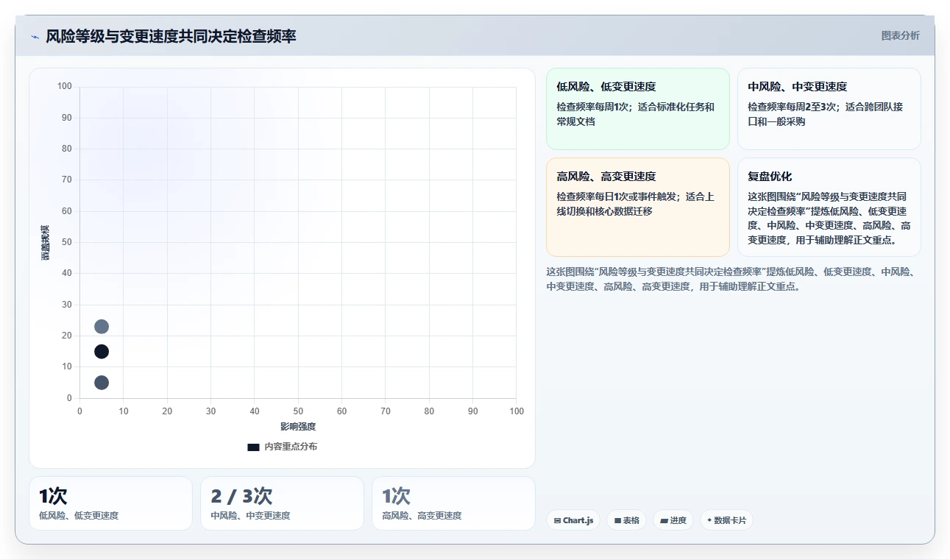Click the darkest scatter point near value 15

[x=102, y=352]
